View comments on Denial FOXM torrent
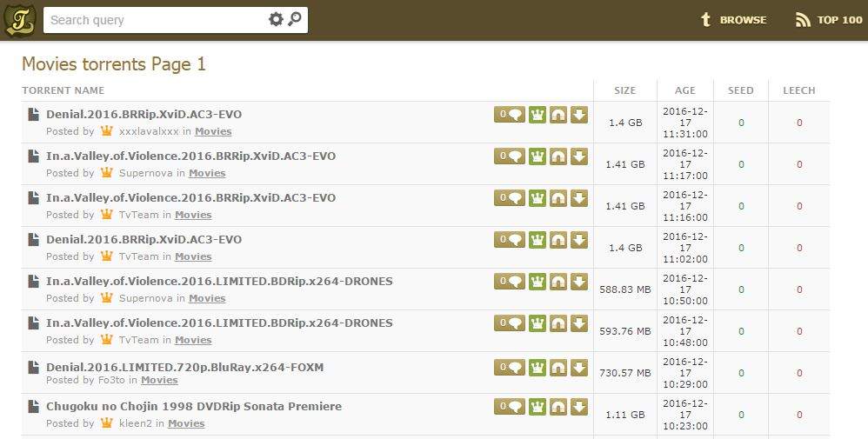 510,367
